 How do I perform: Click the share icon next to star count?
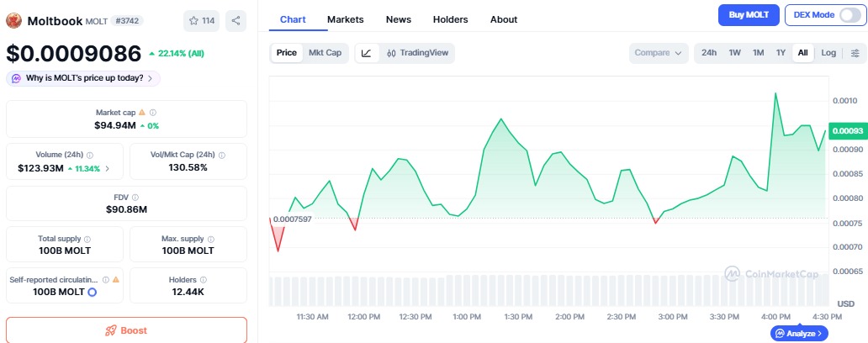[236, 20]
